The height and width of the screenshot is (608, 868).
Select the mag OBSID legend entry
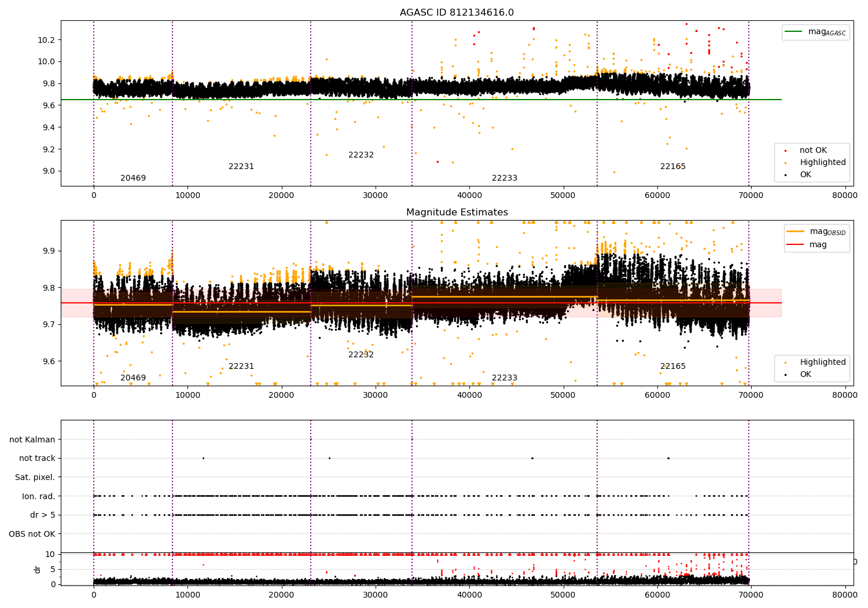[x=816, y=232]
